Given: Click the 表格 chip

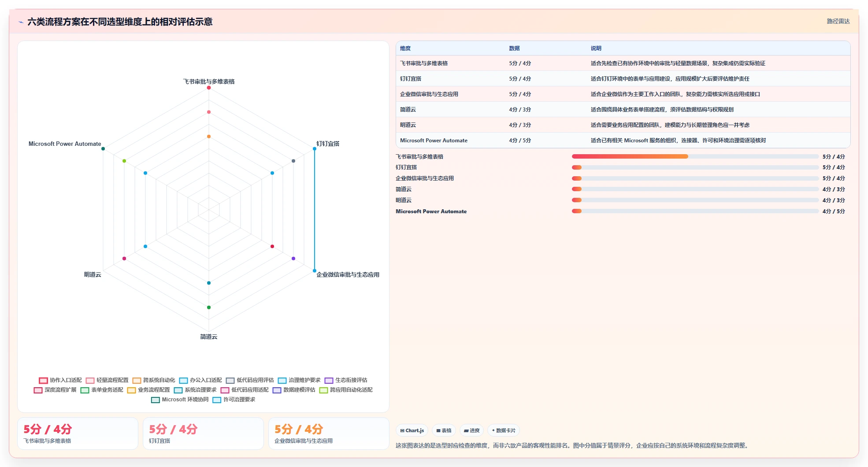Looking at the screenshot, I should [x=444, y=430].
